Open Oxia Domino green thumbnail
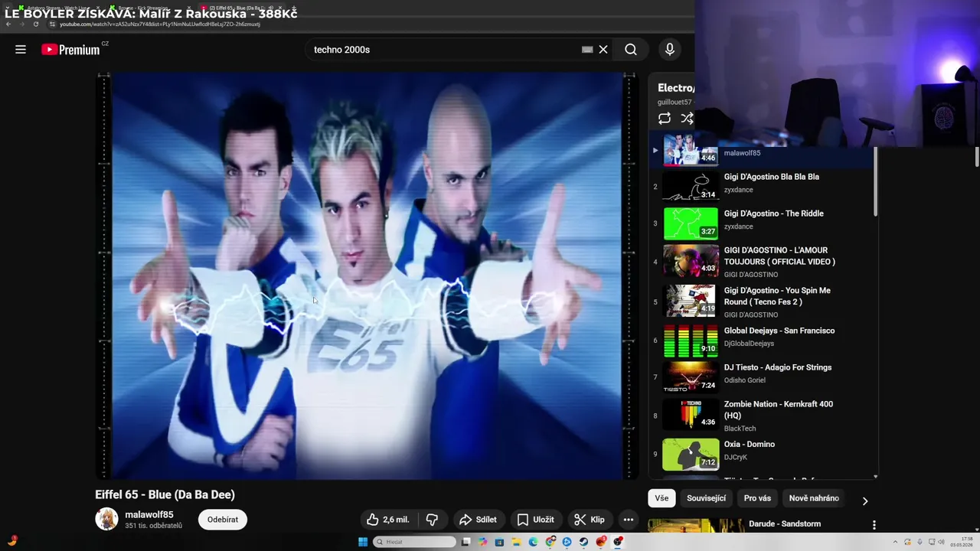The width and height of the screenshot is (980, 551). pyautogui.click(x=691, y=455)
